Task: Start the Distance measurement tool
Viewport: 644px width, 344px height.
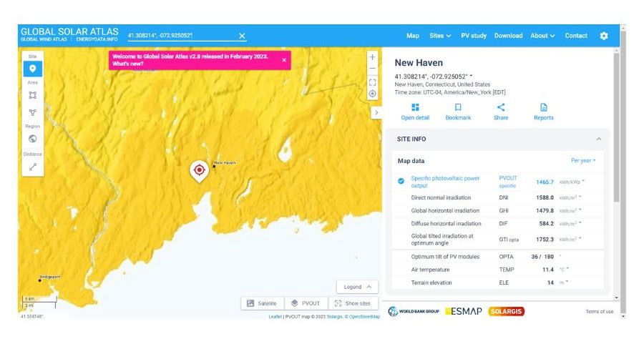Action: pos(32,167)
